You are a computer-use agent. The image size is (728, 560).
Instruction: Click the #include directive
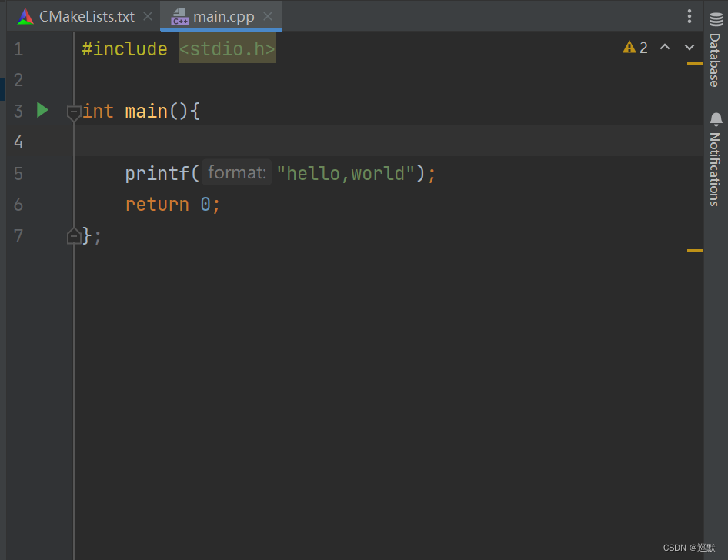[x=125, y=48]
